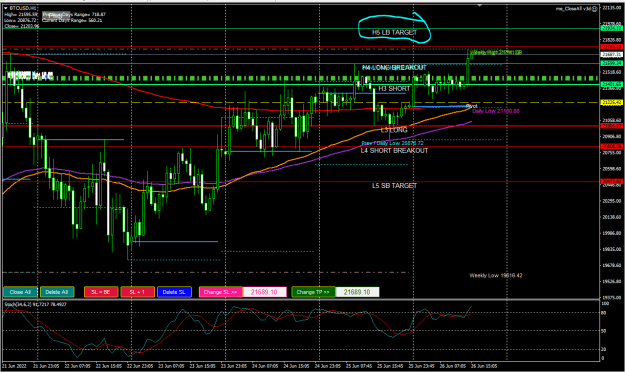Click the Stochastic 80 level label

pos(603,313)
